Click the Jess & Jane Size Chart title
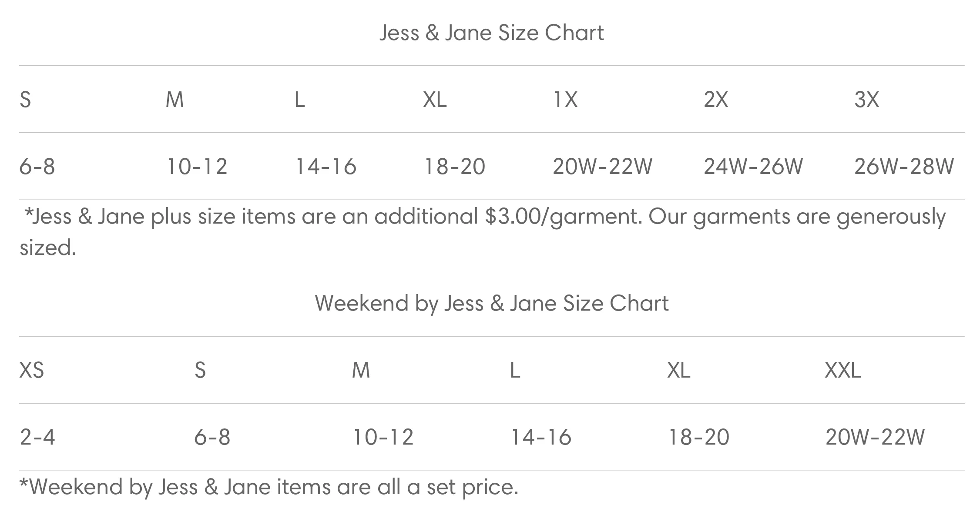 (491, 33)
